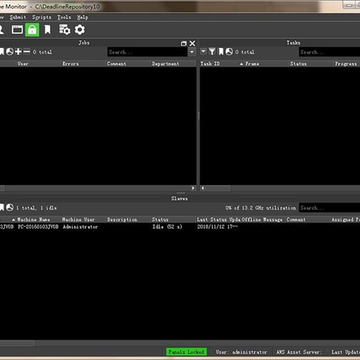Sort slaves by the Offline Message column
The height and width of the screenshot is (360, 360).
(263, 219)
